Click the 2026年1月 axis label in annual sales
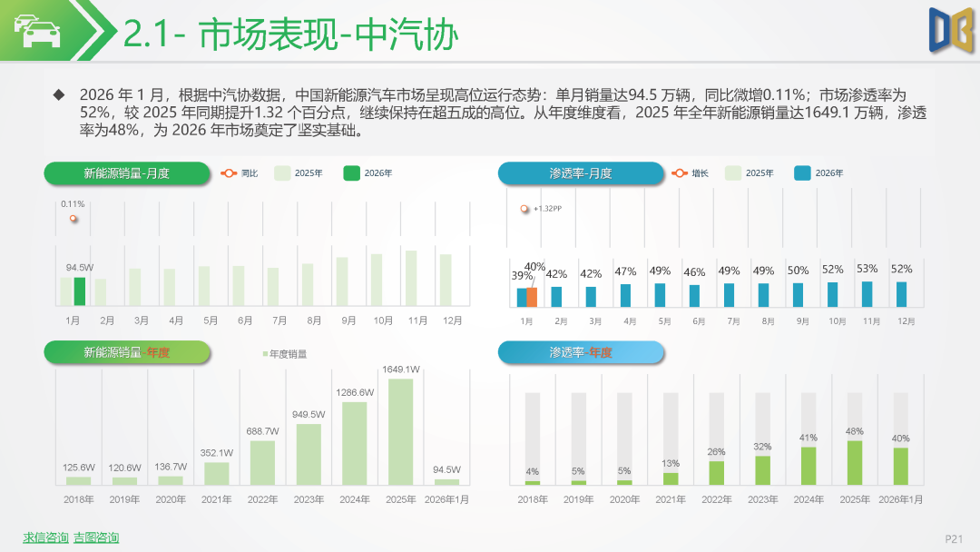 point(446,499)
